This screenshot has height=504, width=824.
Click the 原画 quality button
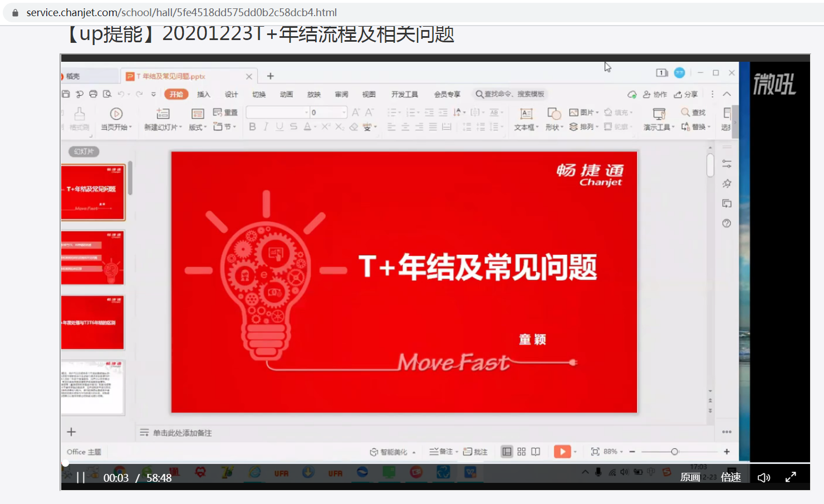point(690,477)
